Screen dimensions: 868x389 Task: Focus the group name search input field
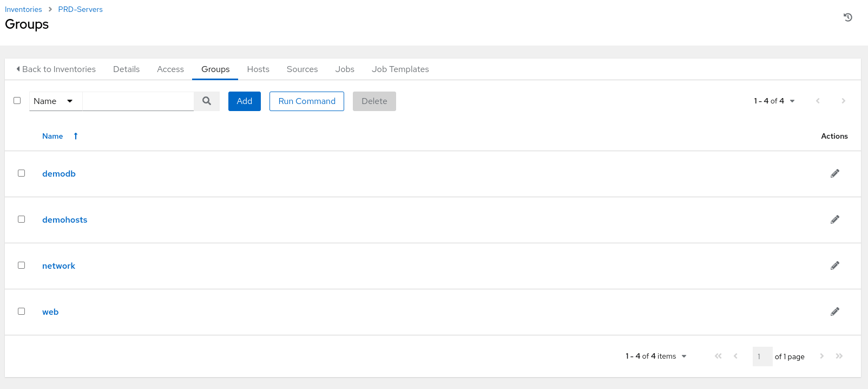(x=138, y=101)
